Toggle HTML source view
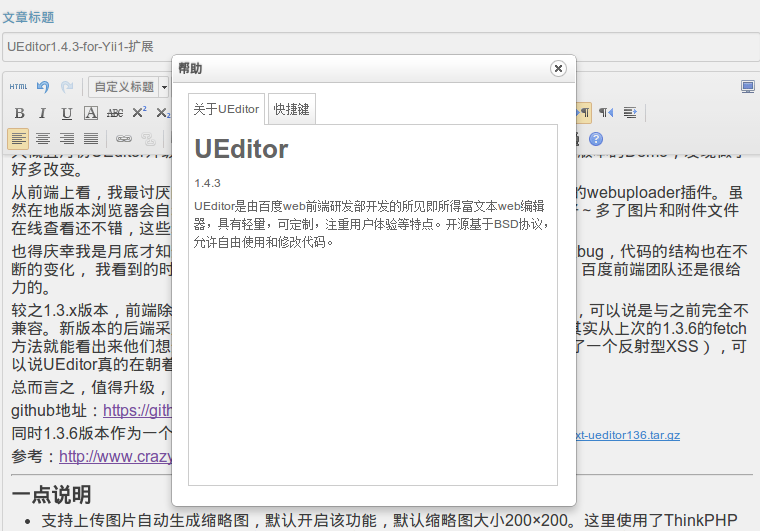 pyautogui.click(x=18, y=87)
